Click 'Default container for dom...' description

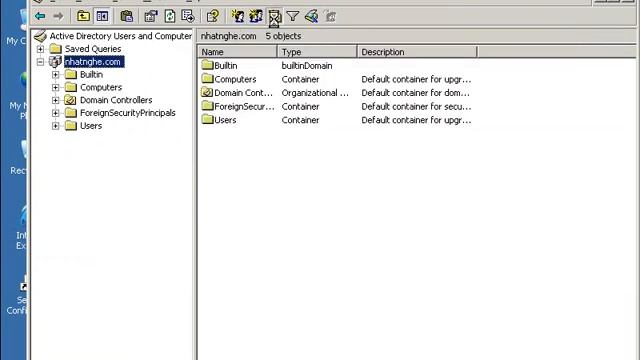pos(416,93)
